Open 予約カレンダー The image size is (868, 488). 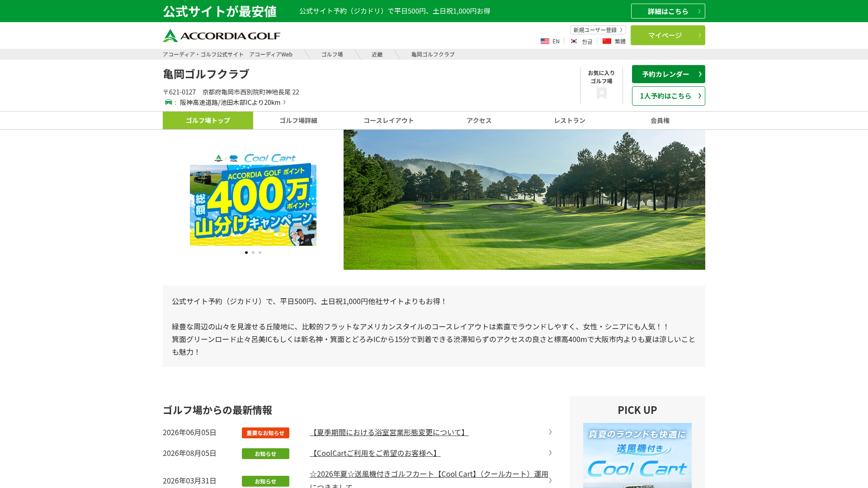(x=668, y=74)
